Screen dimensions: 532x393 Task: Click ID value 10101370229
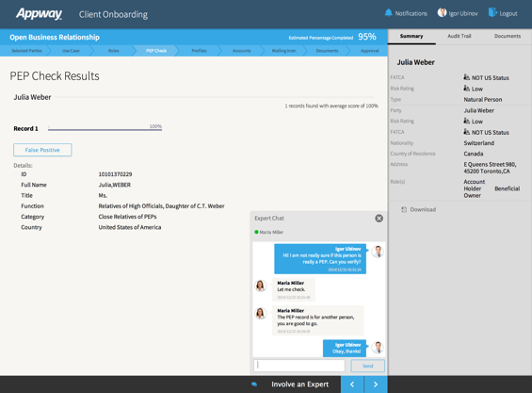click(x=115, y=174)
